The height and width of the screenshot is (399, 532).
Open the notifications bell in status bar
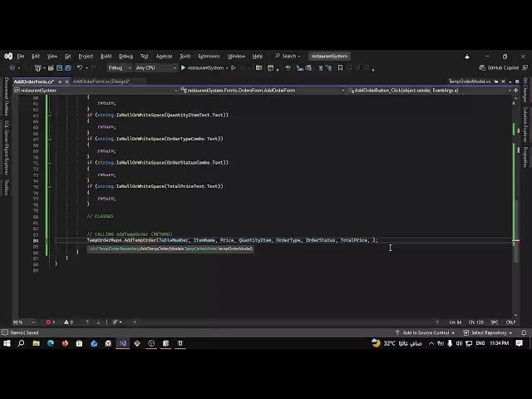coord(524,332)
